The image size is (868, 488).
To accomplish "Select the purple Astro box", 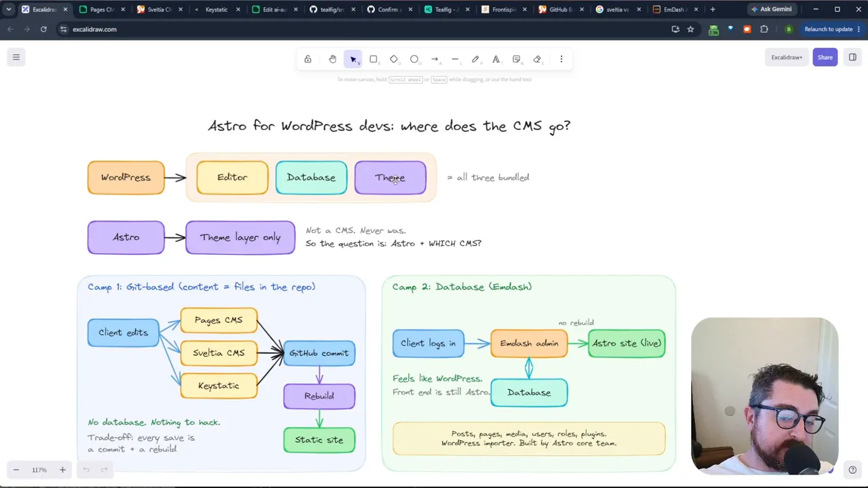I will (126, 237).
